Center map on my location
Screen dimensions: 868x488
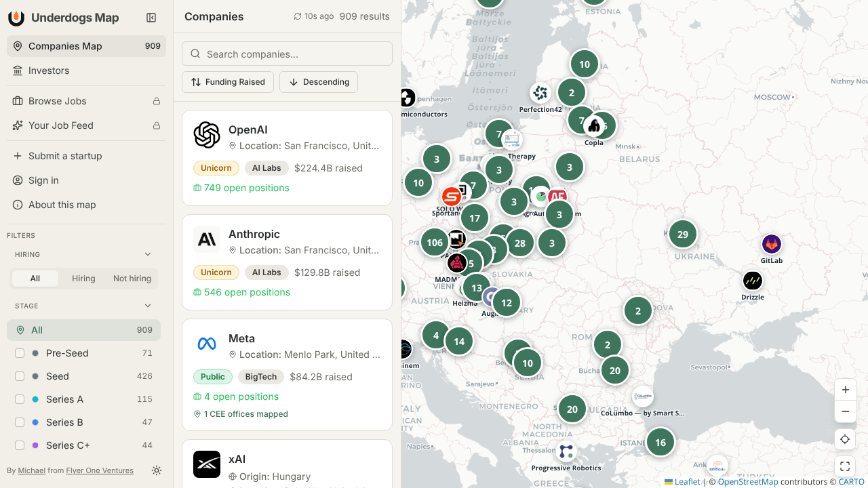(845, 439)
